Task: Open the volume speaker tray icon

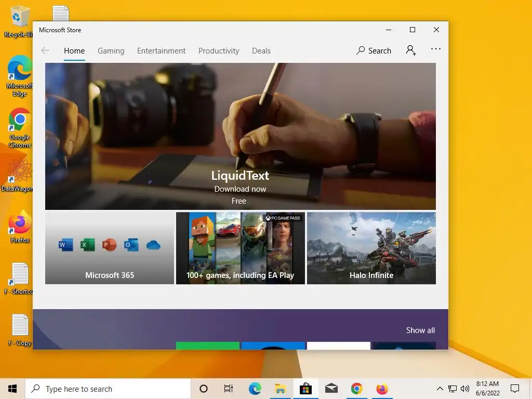Action: tap(465, 389)
